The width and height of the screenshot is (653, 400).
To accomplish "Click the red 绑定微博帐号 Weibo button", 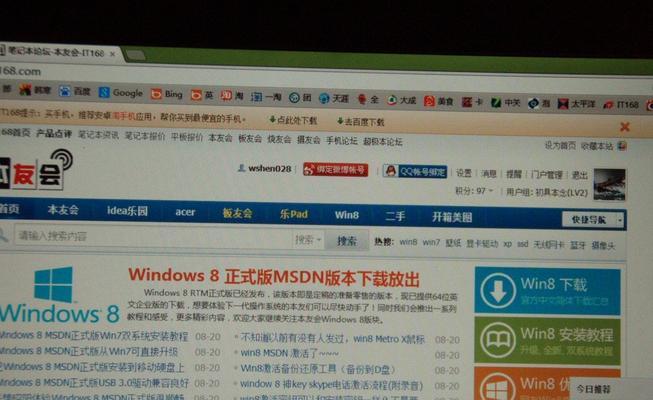I will tap(336, 170).
